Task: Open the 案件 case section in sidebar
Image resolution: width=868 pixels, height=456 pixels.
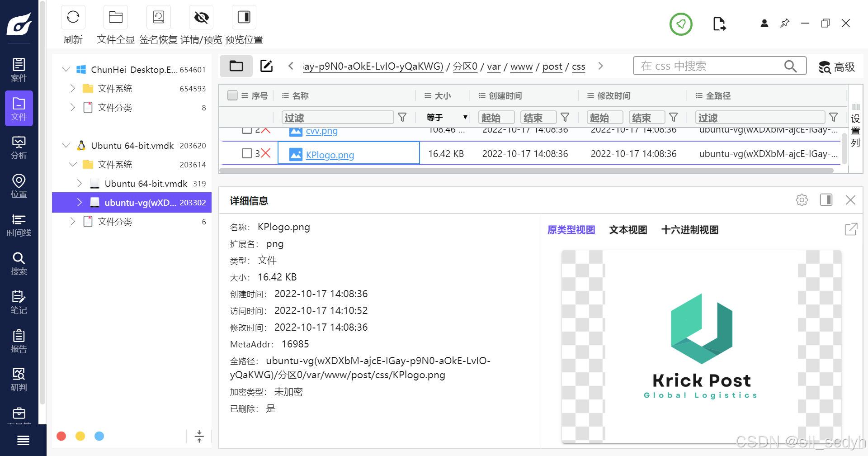Action: point(19,70)
